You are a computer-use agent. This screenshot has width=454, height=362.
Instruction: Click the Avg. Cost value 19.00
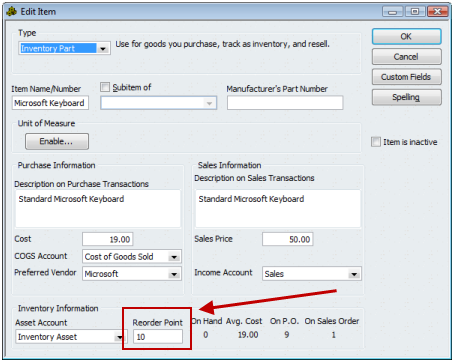click(x=248, y=335)
